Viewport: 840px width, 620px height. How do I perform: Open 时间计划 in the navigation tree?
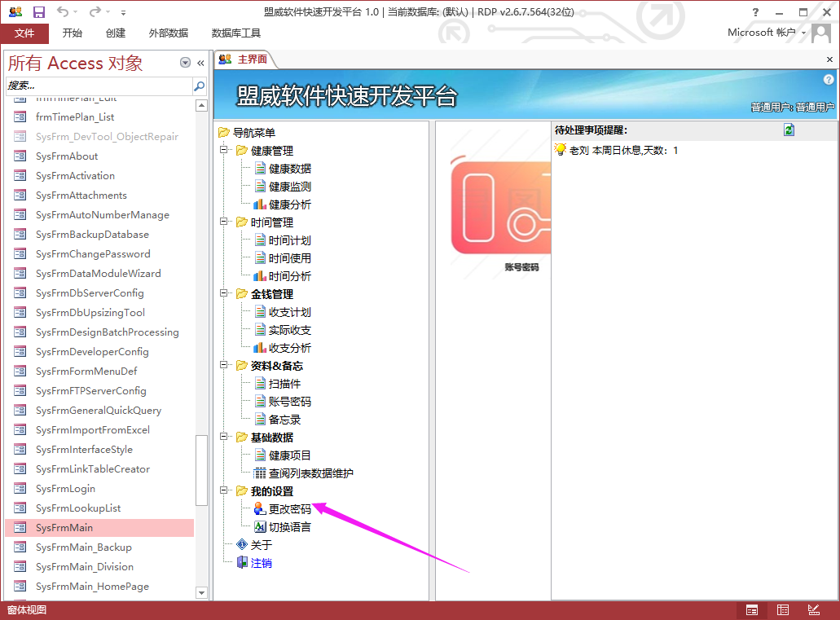pyautogui.click(x=290, y=240)
